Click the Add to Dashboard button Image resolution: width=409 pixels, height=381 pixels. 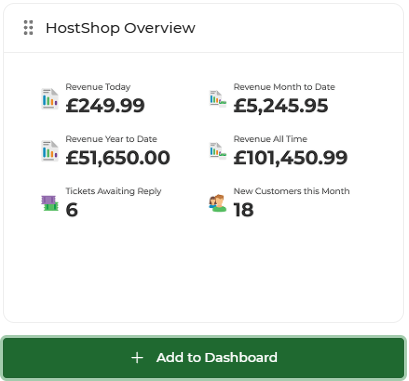point(204,358)
